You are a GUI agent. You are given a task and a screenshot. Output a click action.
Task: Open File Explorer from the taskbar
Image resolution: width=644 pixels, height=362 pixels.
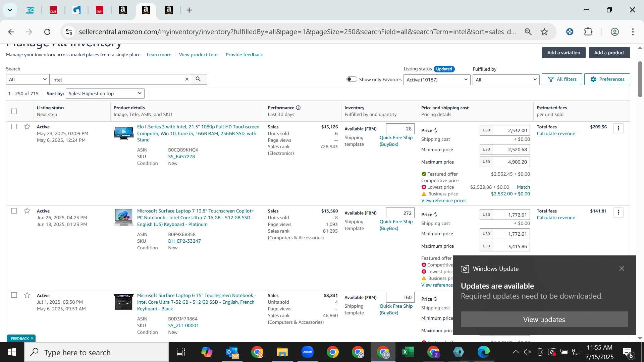point(282,352)
